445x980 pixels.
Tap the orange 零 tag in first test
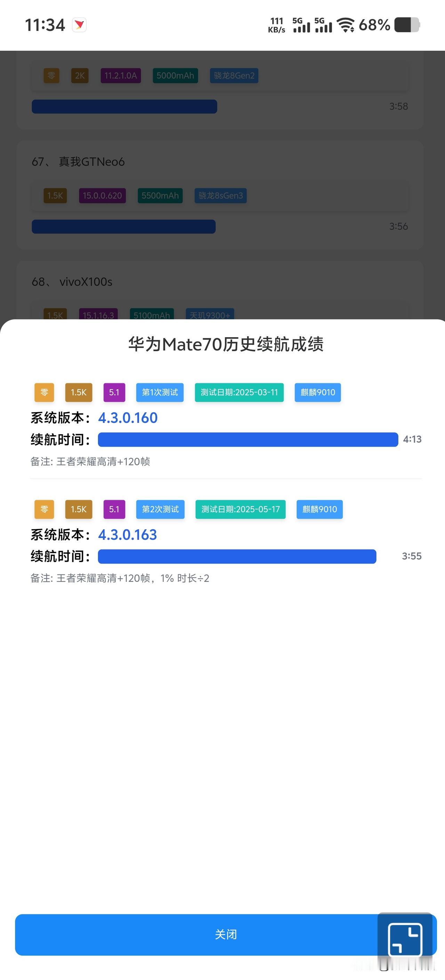click(x=44, y=392)
